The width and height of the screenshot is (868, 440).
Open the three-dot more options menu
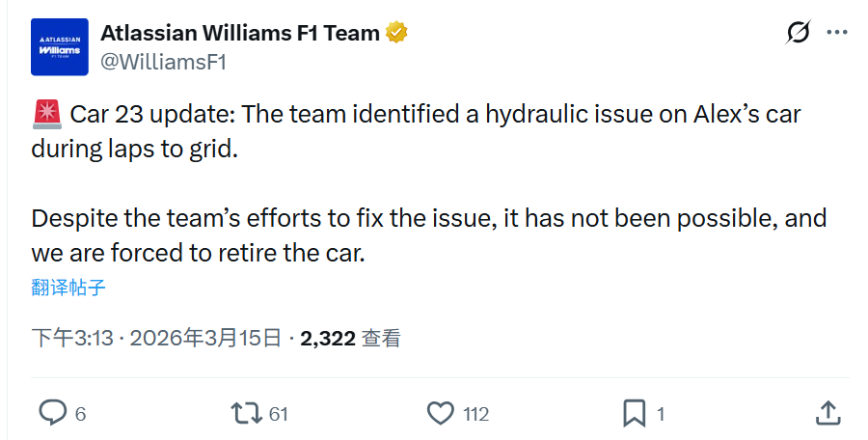pos(837,33)
